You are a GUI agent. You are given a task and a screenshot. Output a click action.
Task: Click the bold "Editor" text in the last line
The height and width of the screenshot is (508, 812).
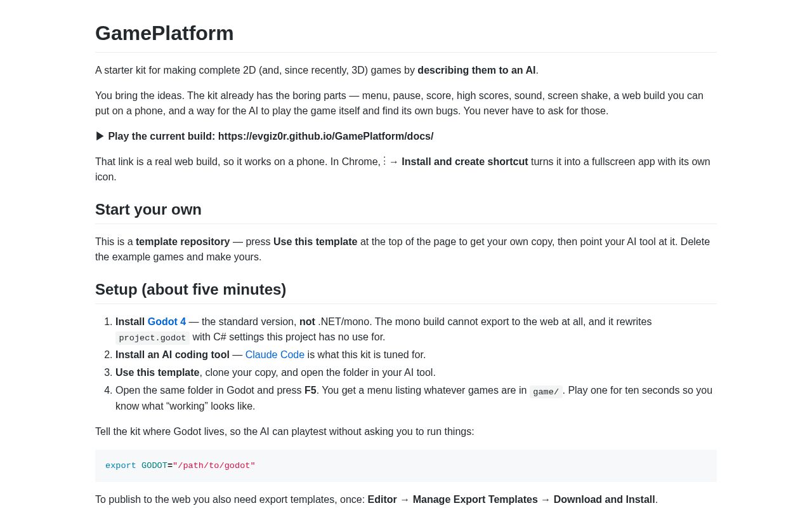[x=382, y=500]
